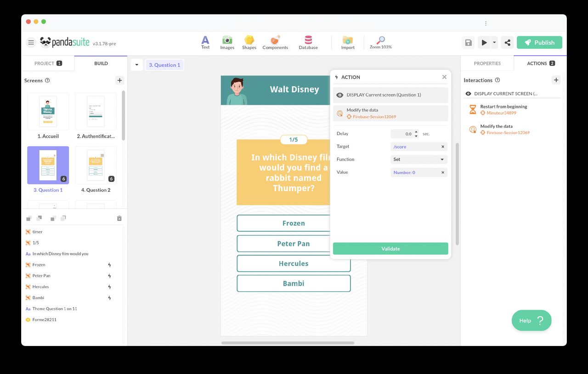The width and height of the screenshot is (588, 374).
Task: Expand the preview play options arrow
Action: coord(494,43)
